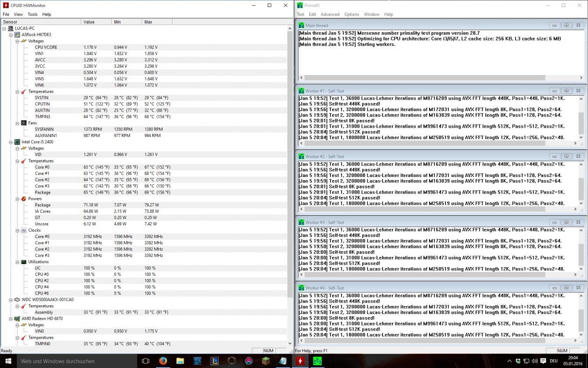Open the HWMonitor Tools menu
The image size is (588, 368).
(x=32, y=14)
